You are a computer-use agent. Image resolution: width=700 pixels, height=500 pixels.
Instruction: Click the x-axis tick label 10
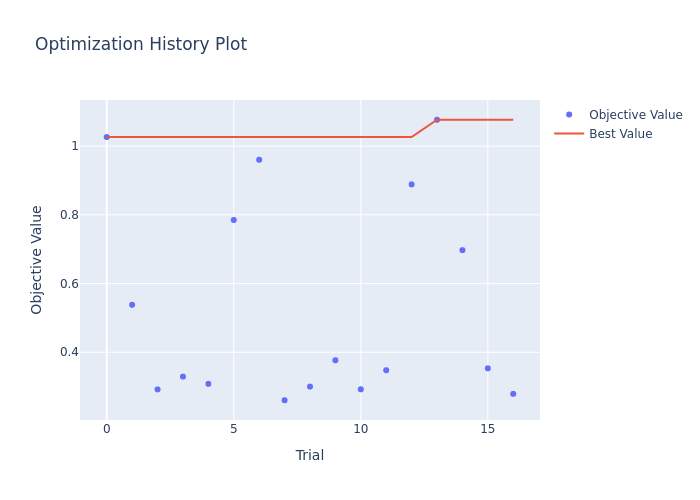pos(361,429)
